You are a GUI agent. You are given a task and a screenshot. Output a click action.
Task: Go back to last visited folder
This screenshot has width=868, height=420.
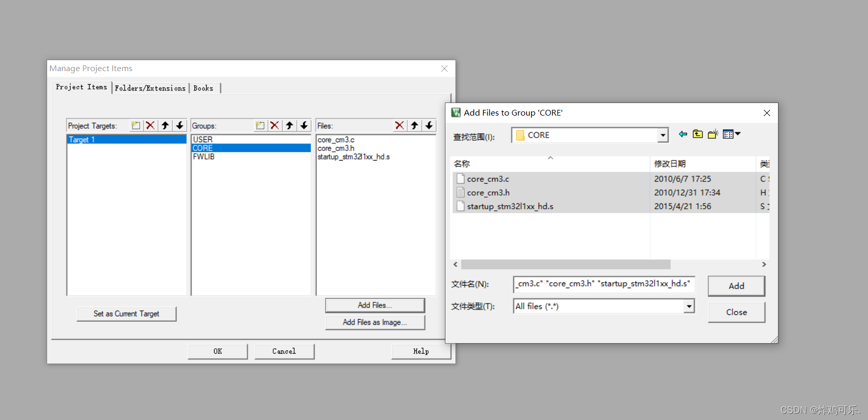(683, 134)
